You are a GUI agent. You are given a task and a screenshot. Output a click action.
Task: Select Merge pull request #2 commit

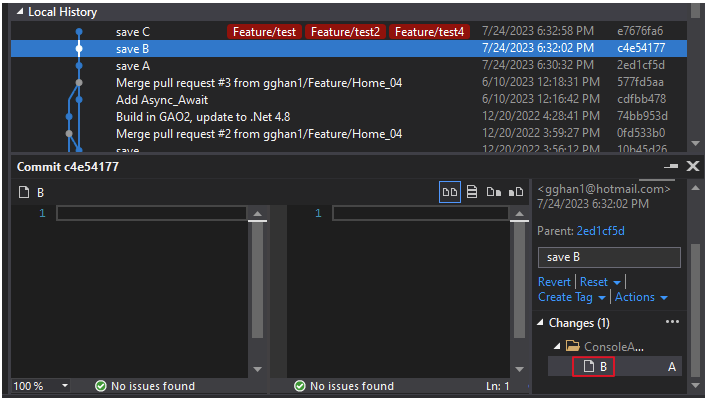pos(349,134)
